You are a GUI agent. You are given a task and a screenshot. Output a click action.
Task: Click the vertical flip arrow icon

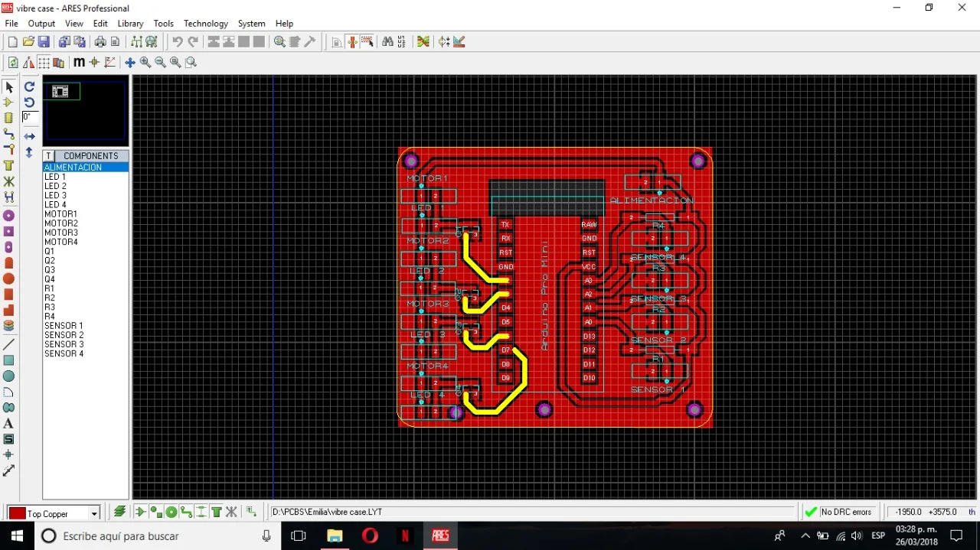pos(29,152)
